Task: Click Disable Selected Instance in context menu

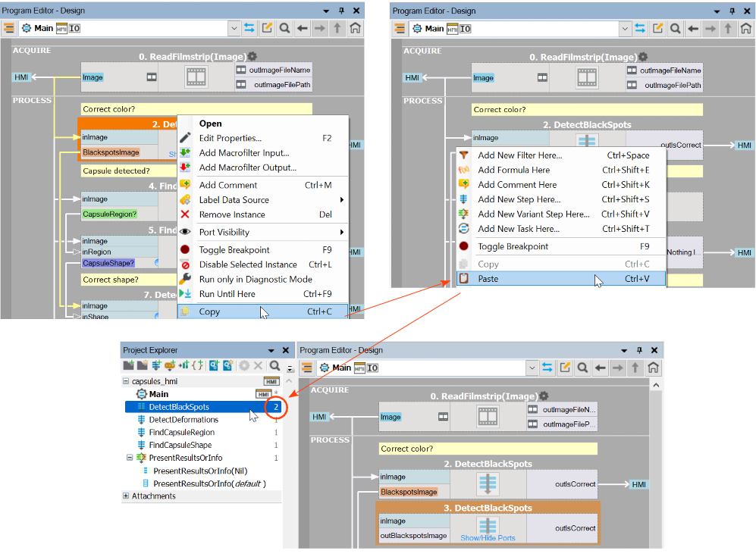Action: pos(248,264)
